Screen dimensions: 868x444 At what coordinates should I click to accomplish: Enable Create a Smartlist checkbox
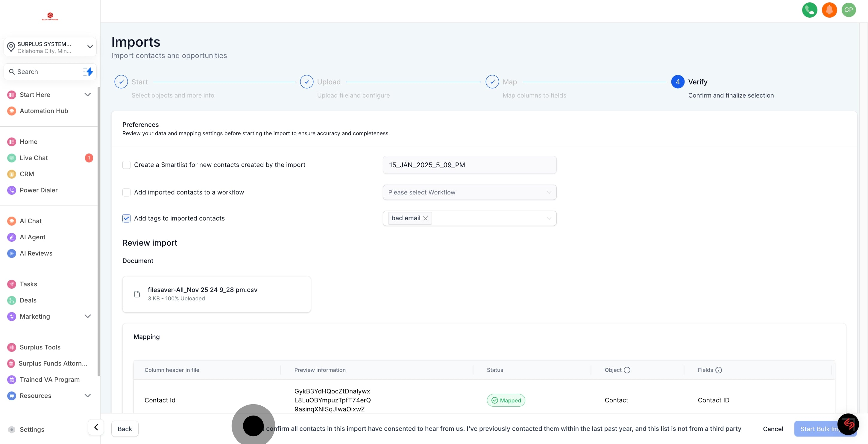[x=126, y=165]
